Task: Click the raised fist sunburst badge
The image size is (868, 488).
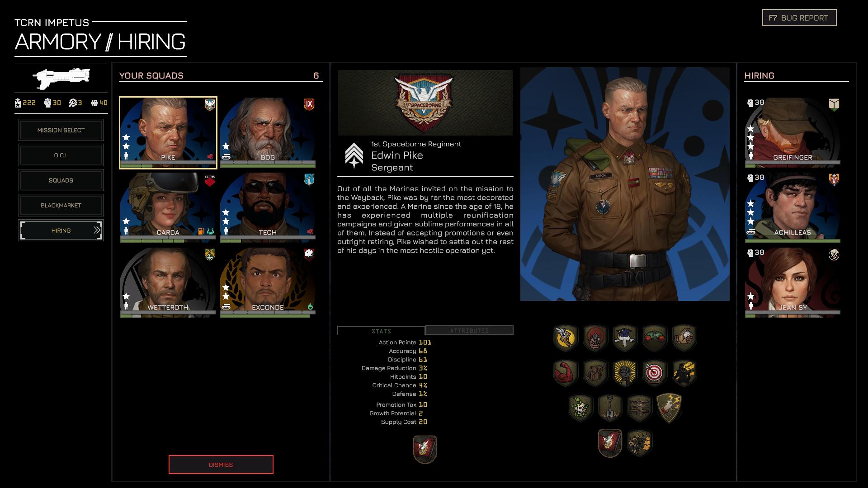Action: [x=625, y=373]
